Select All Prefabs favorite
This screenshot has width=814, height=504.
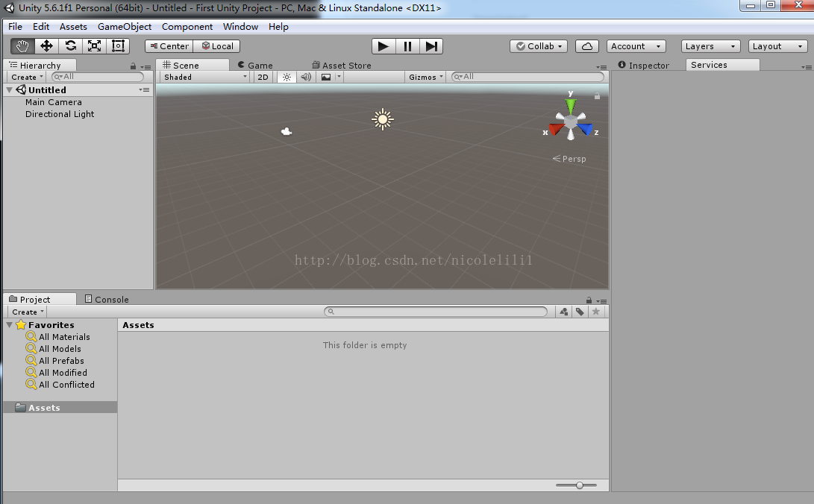[x=55, y=360]
